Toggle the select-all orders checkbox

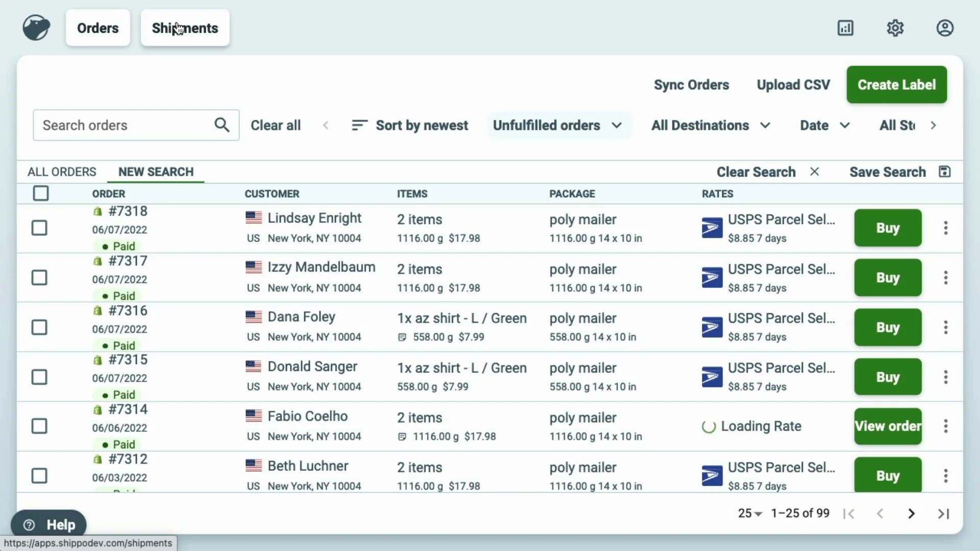[41, 193]
